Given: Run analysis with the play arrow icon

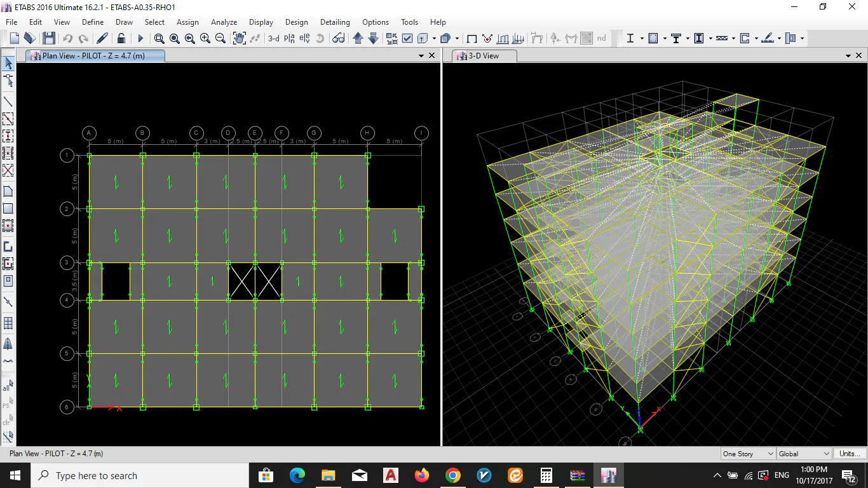Looking at the screenshot, I should [x=140, y=39].
